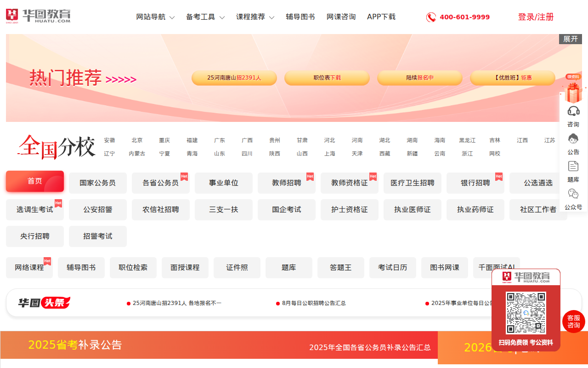588x368 pixels.
Task: Click 展开 to expand the banner
Action: pyautogui.click(x=571, y=39)
